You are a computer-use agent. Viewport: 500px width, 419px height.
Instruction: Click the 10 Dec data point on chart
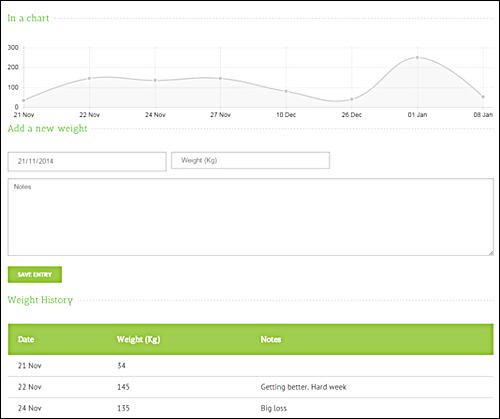pyautogui.click(x=286, y=91)
